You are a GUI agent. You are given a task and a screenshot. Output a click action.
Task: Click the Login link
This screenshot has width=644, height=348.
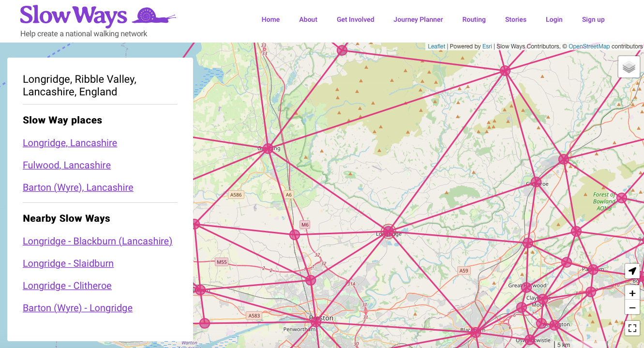click(x=554, y=19)
